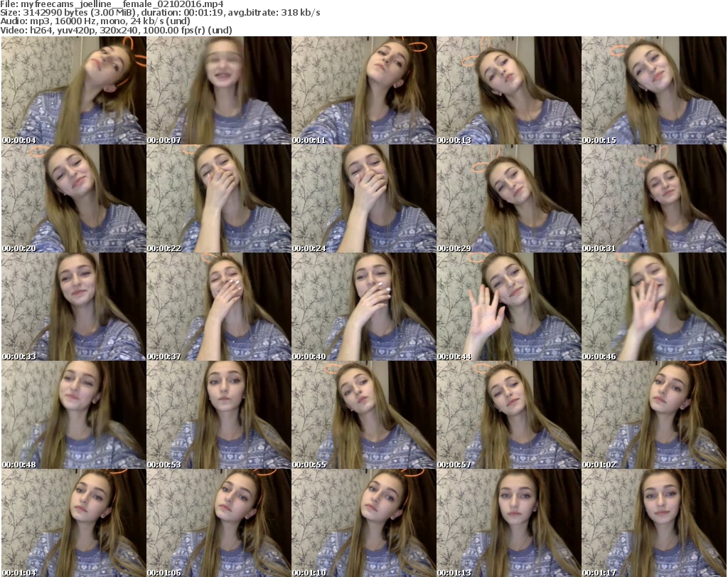View the 00:01:10 thumbnail
Image resolution: width=728 pixels, height=577 pixels.
[x=363, y=523]
